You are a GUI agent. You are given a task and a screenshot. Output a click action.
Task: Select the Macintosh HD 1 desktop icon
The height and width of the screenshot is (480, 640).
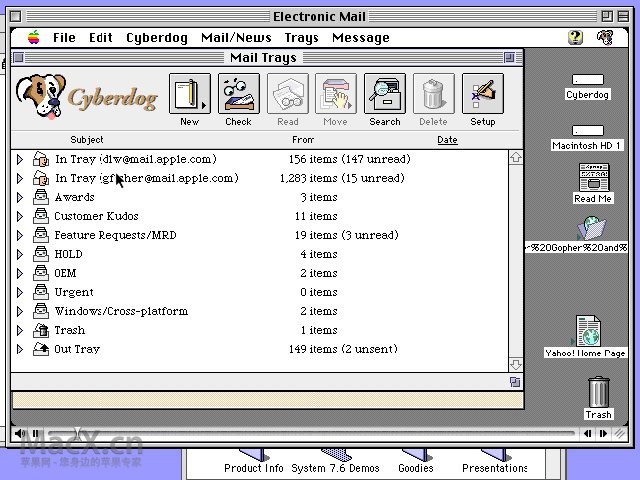588,130
